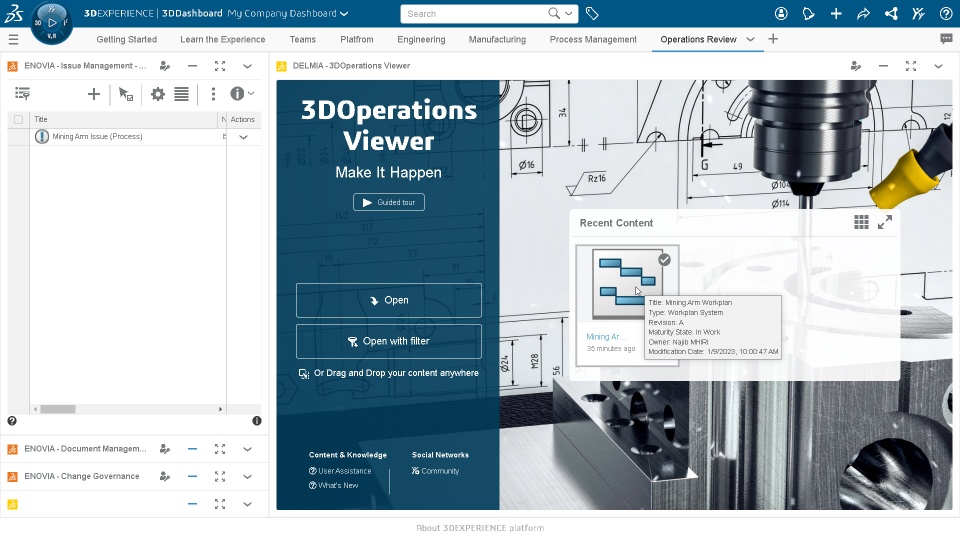The image size is (960, 540).
Task: Open the hamburger menu in tab bar
Action: click(x=13, y=40)
